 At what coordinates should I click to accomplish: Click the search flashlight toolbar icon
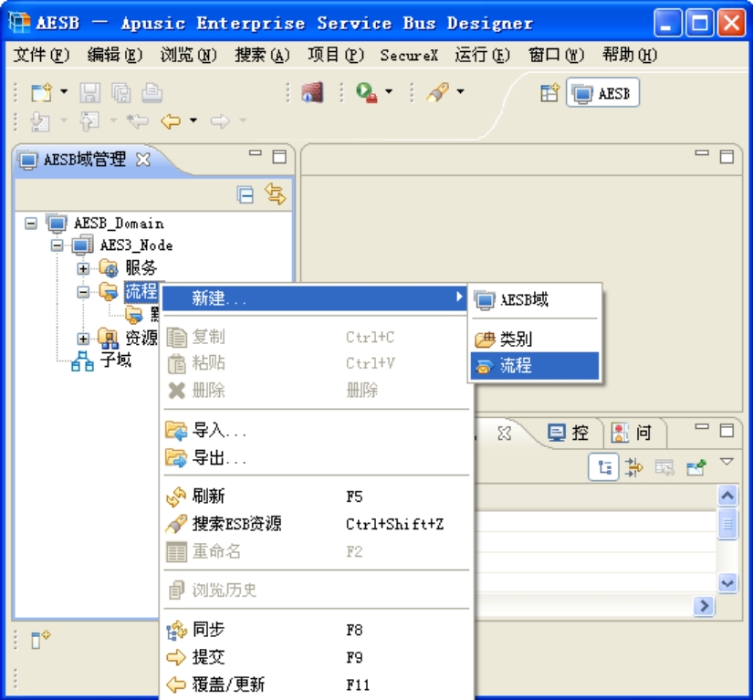(x=437, y=92)
